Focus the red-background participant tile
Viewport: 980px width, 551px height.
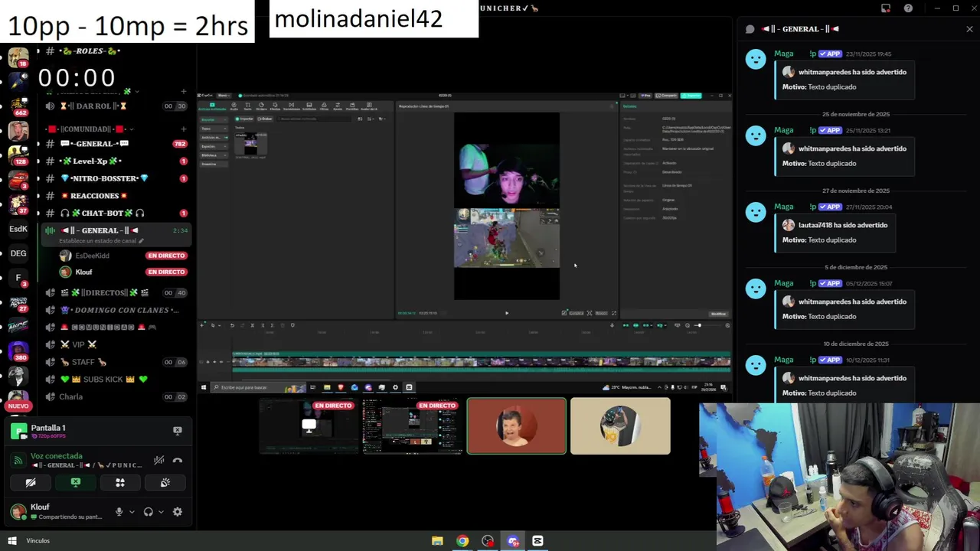click(517, 425)
